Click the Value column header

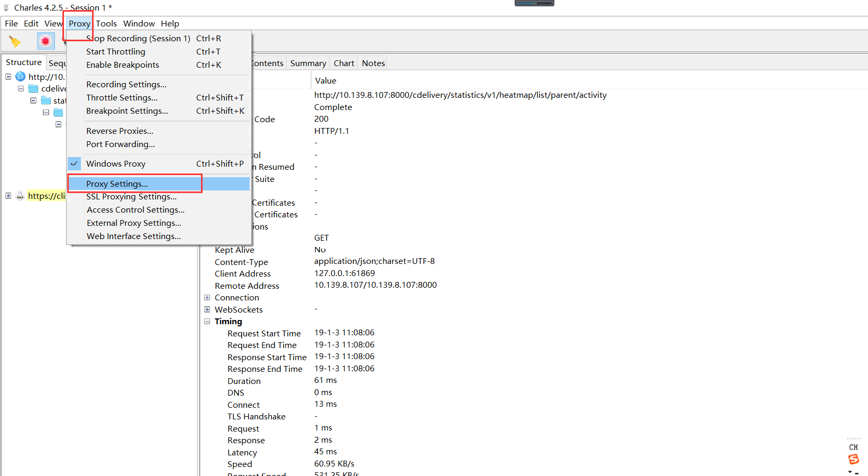point(326,80)
